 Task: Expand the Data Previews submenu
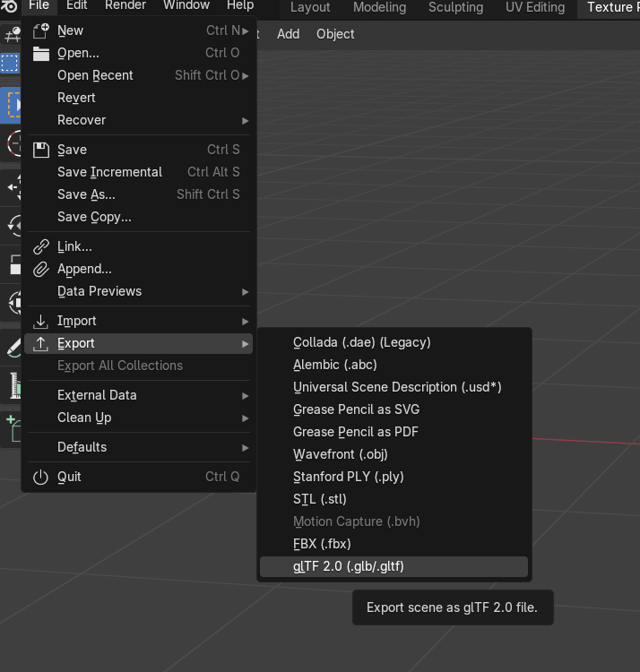pyautogui.click(x=138, y=291)
